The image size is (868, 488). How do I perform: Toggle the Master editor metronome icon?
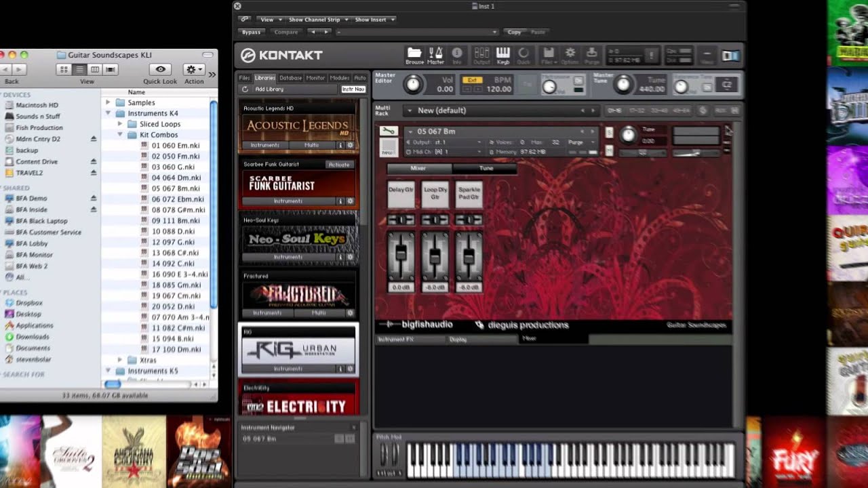pos(435,55)
